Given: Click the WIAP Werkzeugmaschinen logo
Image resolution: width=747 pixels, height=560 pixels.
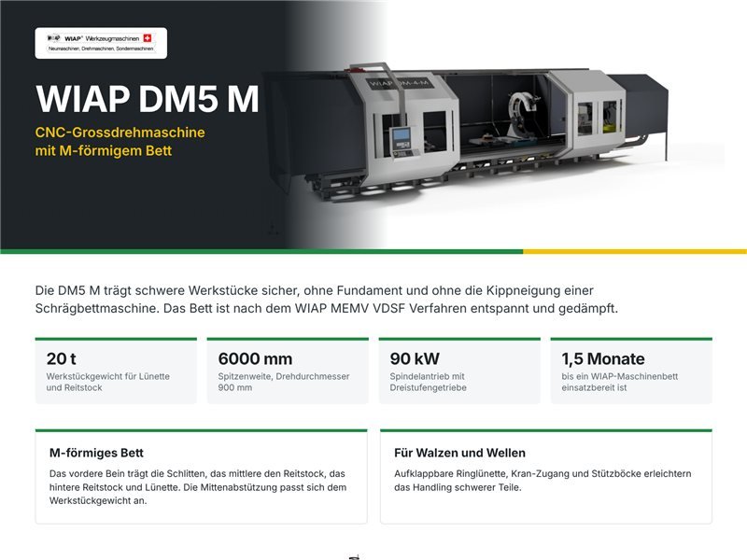Looking at the screenshot, I should point(101,43).
